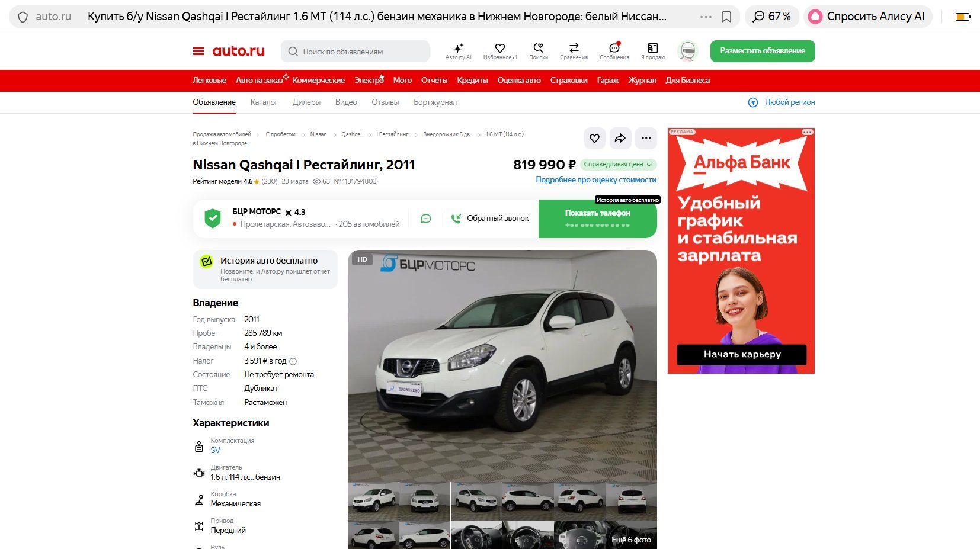980x549 pixels.
Task: Click the browser bookmark icon in address bar
Action: coord(726,17)
